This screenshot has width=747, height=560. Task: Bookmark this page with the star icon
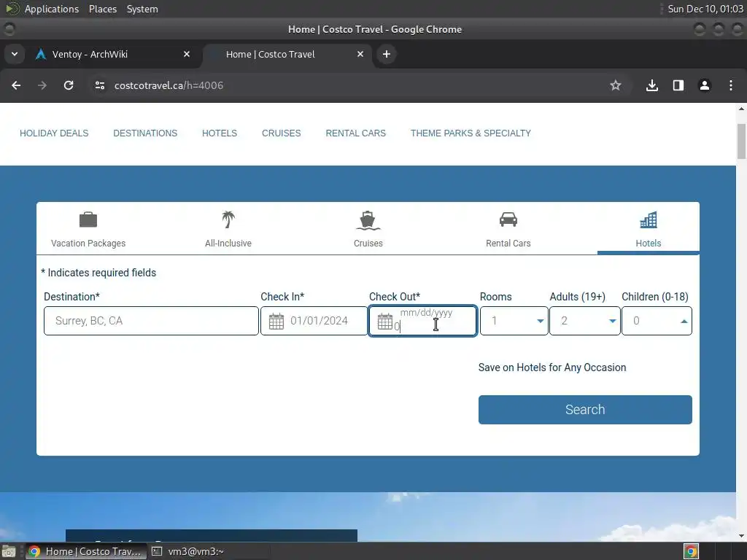[616, 85]
